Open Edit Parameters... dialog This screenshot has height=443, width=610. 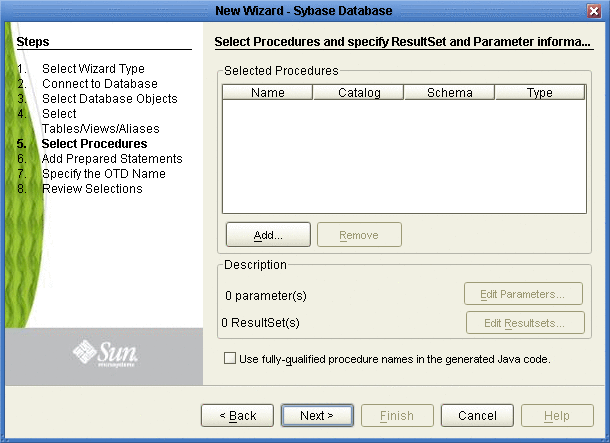click(523, 294)
